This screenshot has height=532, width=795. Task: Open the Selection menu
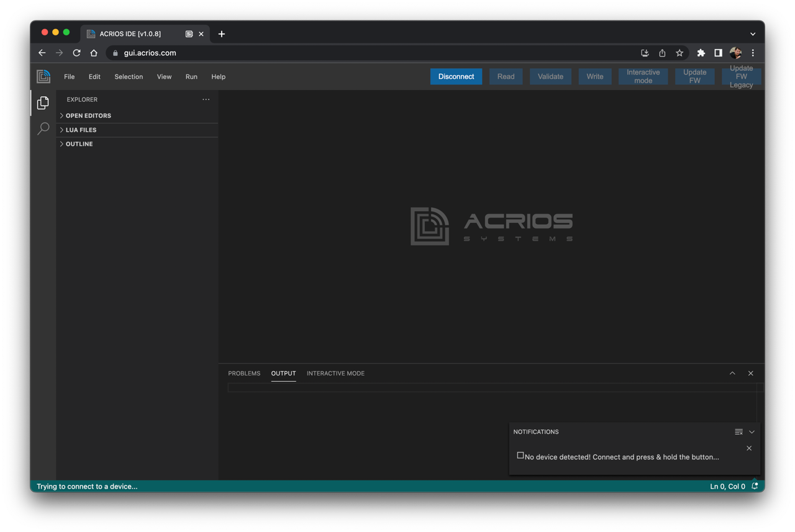coord(129,77)
